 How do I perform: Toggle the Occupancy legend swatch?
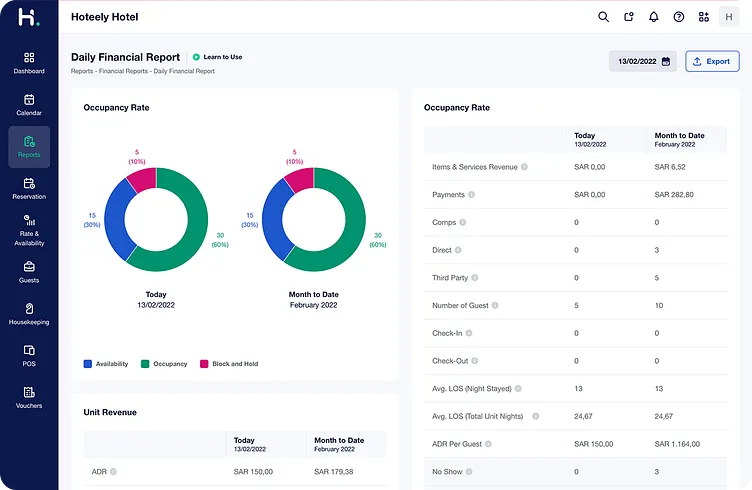(x=145, y=364)
